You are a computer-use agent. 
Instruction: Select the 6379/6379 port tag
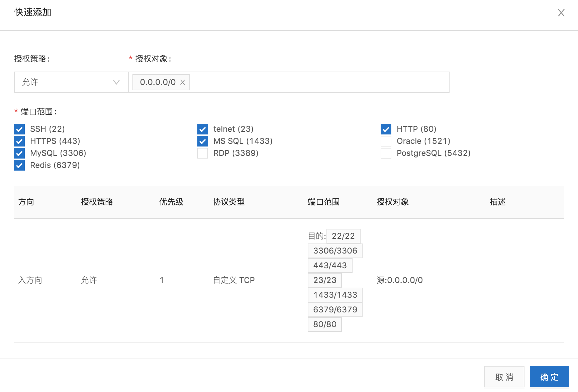[x=335, y=310]
